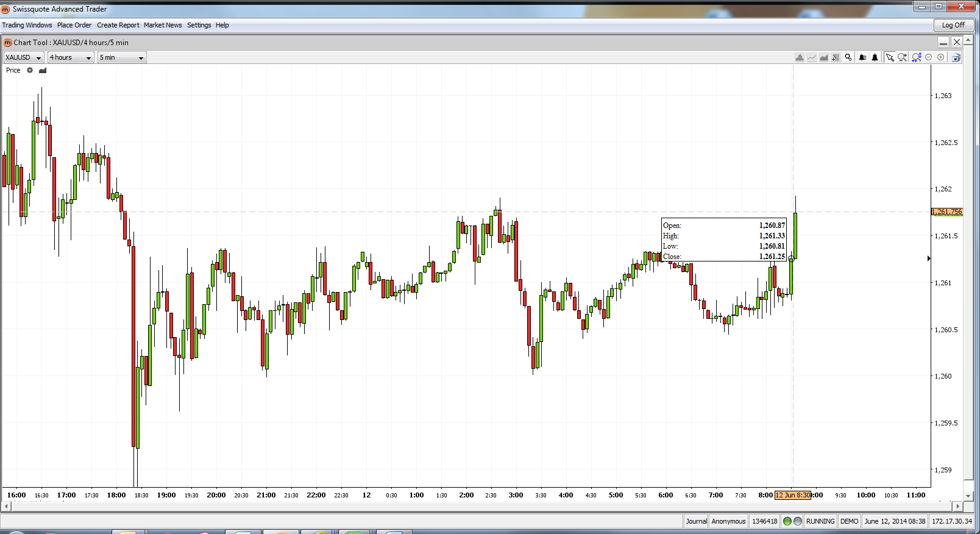Click the zoom-to-fit magnifier with blue arrows

pos(916,57)
